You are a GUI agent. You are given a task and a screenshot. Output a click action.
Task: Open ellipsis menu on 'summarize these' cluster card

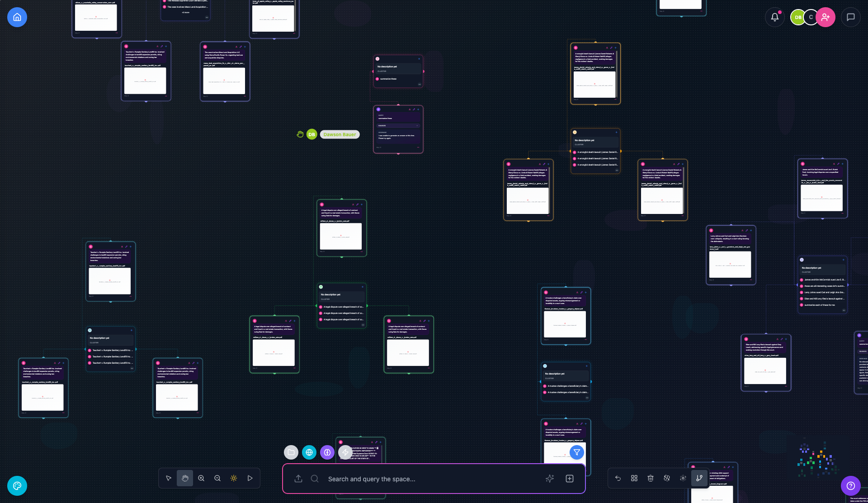click(420, 84)
